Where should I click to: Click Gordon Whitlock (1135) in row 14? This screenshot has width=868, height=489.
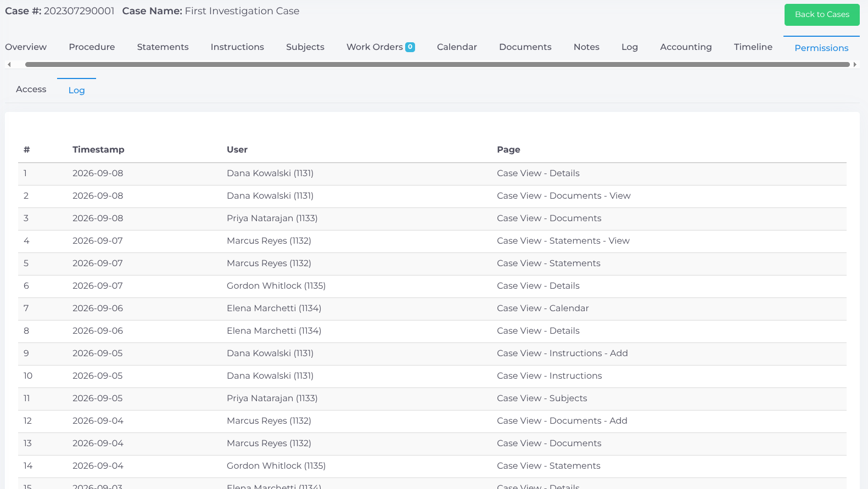[276, 466]
